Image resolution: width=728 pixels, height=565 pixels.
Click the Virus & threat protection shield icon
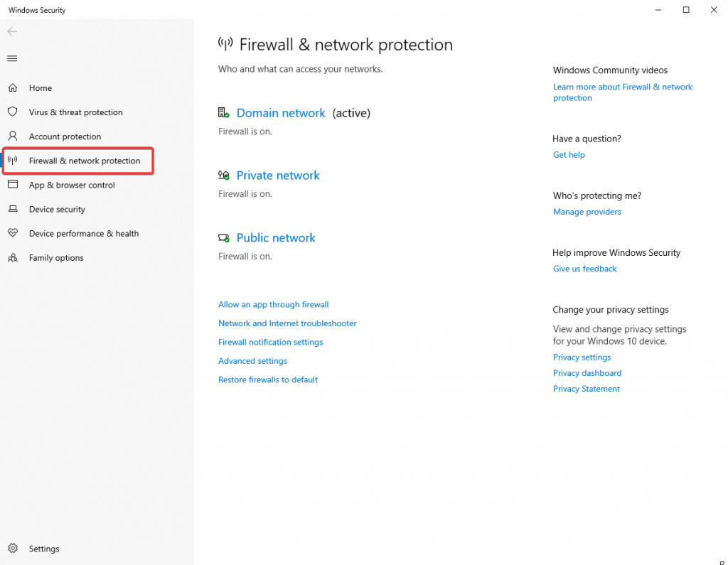tap(13, 112)
